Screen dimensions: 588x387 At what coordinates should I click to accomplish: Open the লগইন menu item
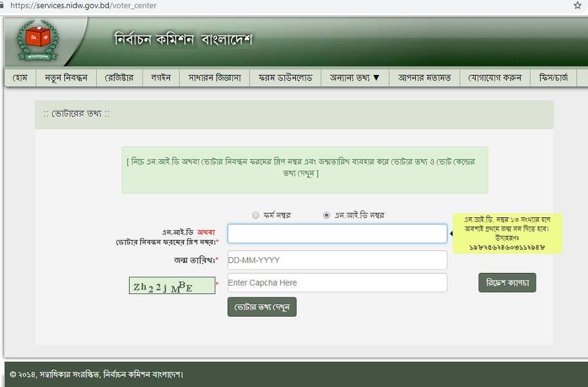[x=161, y=78]
